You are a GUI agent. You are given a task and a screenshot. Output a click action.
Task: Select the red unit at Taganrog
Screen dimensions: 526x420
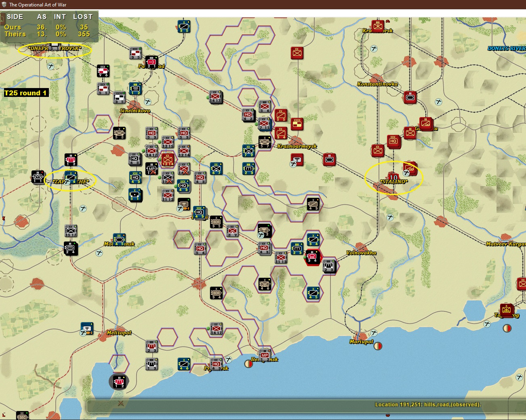pos(506,310)
